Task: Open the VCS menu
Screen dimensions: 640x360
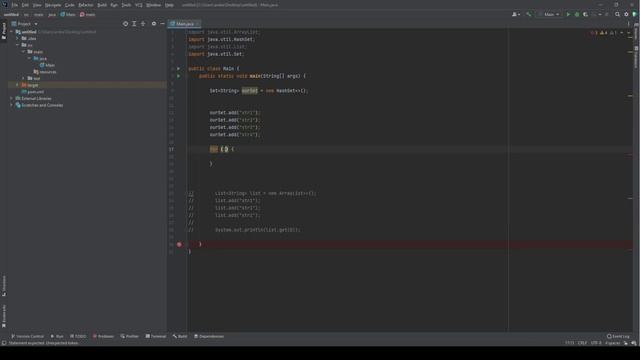Action: click(139, 5)
